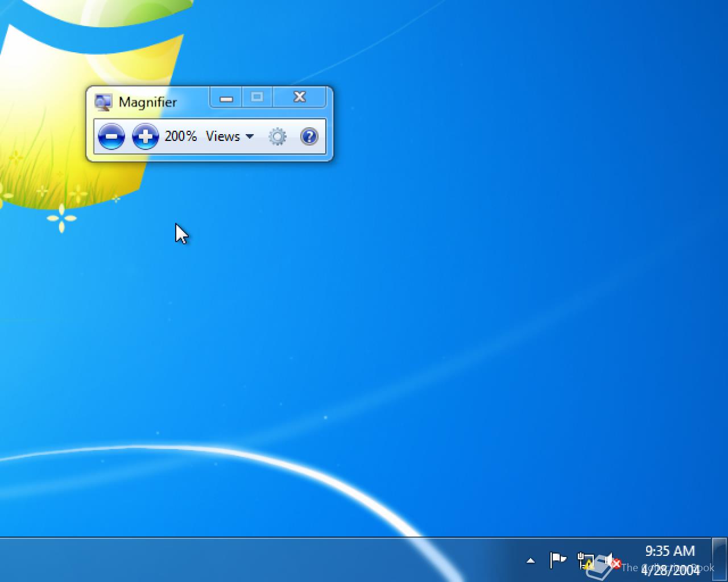Minimize the Magnifier window

click(226, 98)
